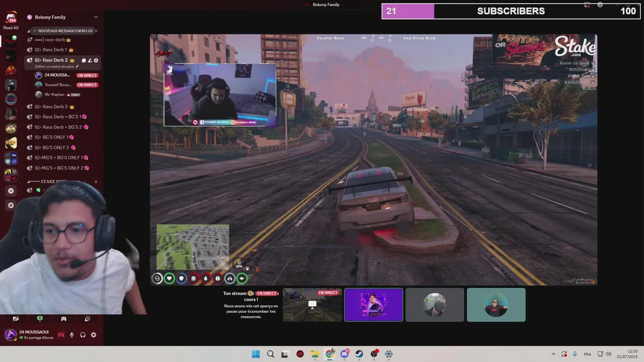Invite people to Rass Derb 2

[x=90, y=60]
